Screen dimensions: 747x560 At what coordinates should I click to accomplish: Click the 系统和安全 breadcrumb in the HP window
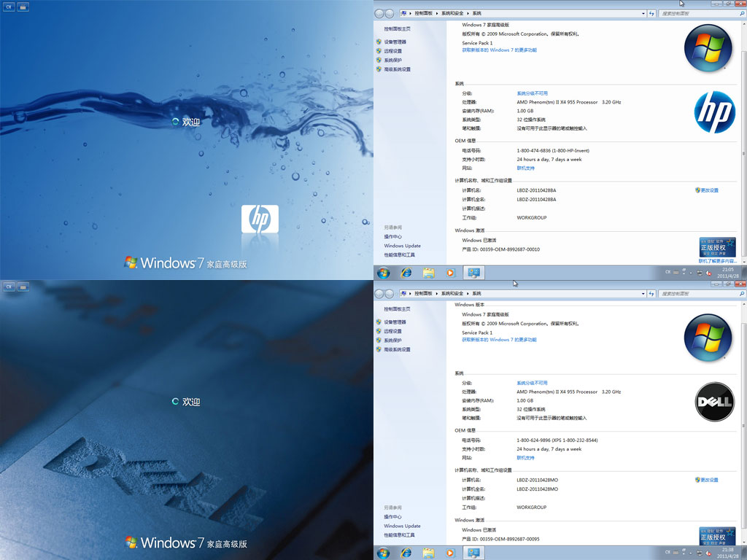(x=452, y=13)
